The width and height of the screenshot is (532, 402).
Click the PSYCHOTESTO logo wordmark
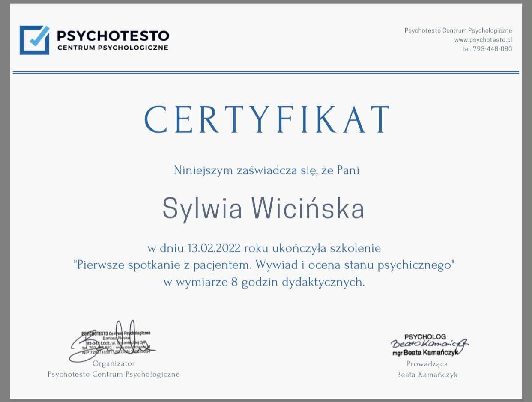click(x=113, y=35)
